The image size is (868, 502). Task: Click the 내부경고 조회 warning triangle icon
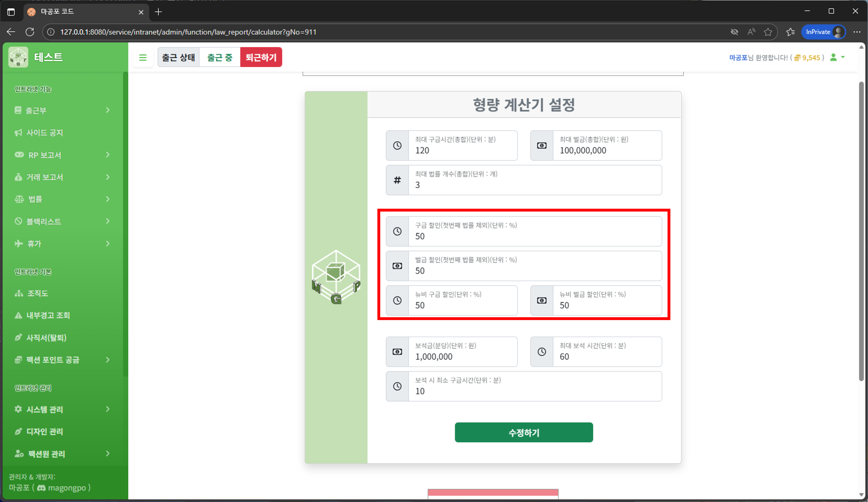coord(18,315)
